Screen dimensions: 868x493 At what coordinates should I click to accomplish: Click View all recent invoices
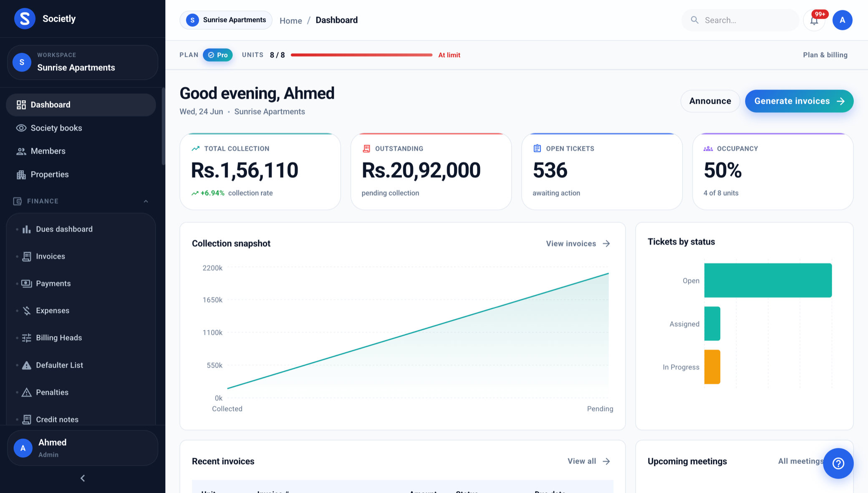[589, 461]
